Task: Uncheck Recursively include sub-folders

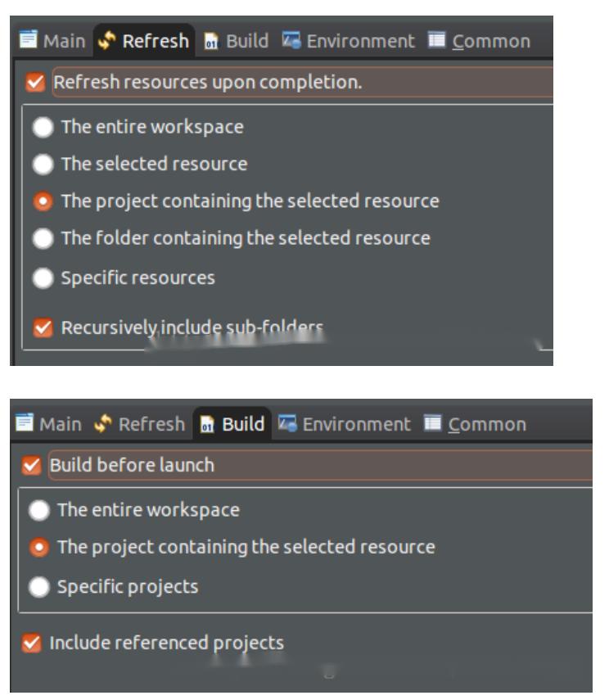Action: tap(43, 328)
